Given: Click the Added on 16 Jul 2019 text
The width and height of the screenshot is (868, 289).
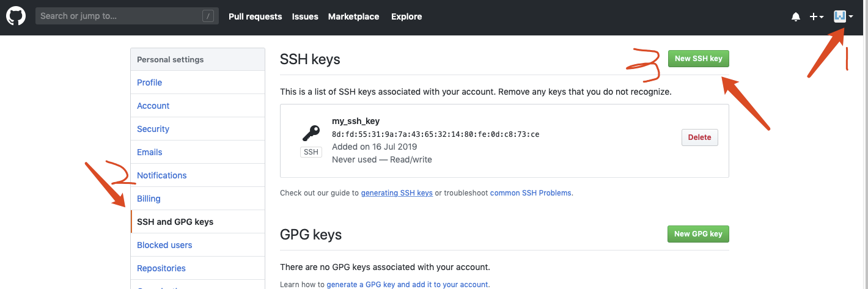Looking at the screenshot, I should click(374, 147).
